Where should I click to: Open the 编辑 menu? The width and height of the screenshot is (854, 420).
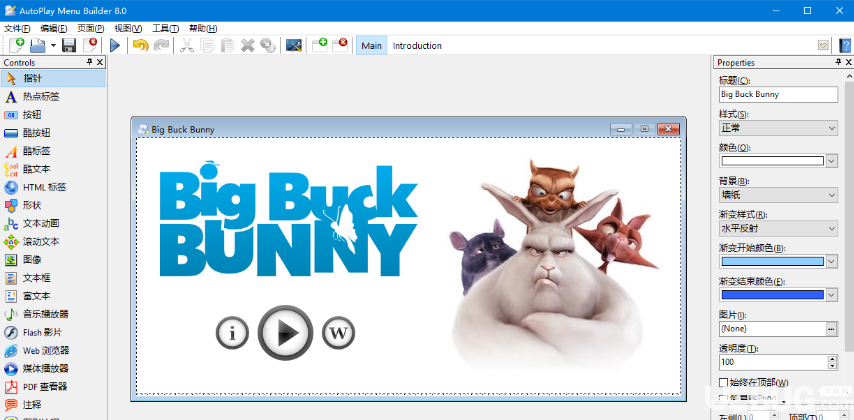53,28
